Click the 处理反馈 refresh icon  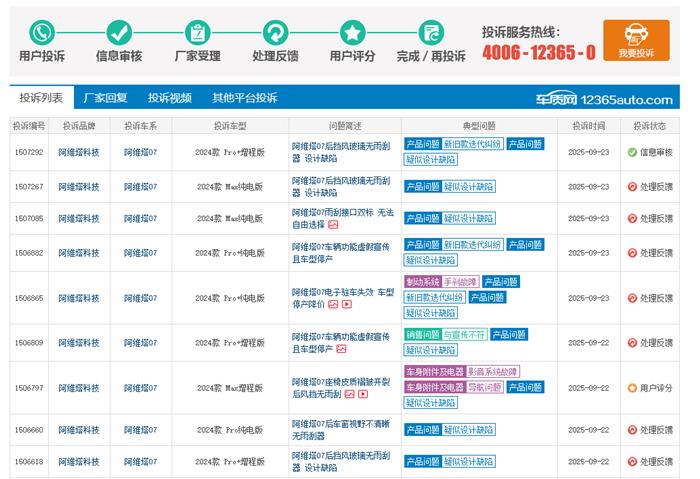click(x=275, y=32)
